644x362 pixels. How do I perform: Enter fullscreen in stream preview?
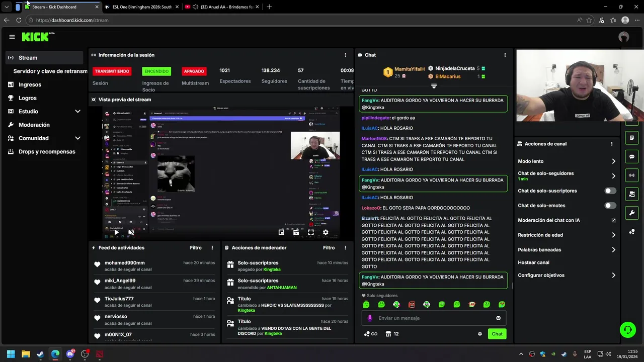(311, 232)
